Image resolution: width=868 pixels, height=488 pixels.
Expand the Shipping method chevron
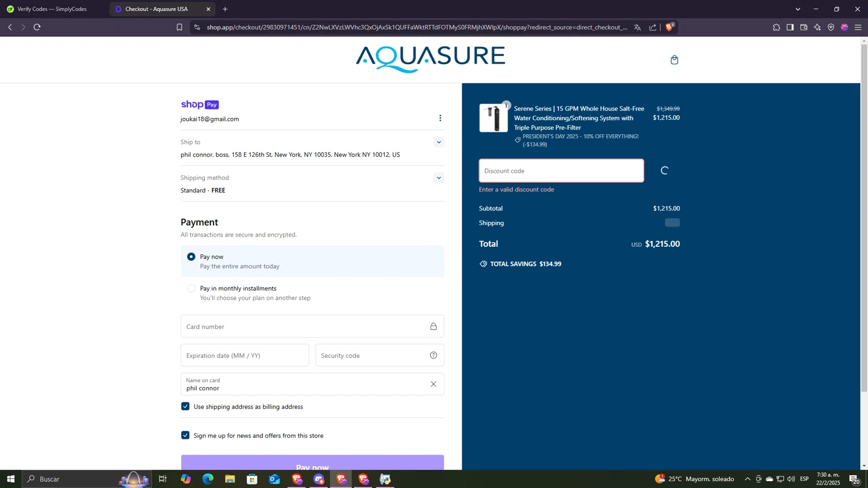point(439,178)
